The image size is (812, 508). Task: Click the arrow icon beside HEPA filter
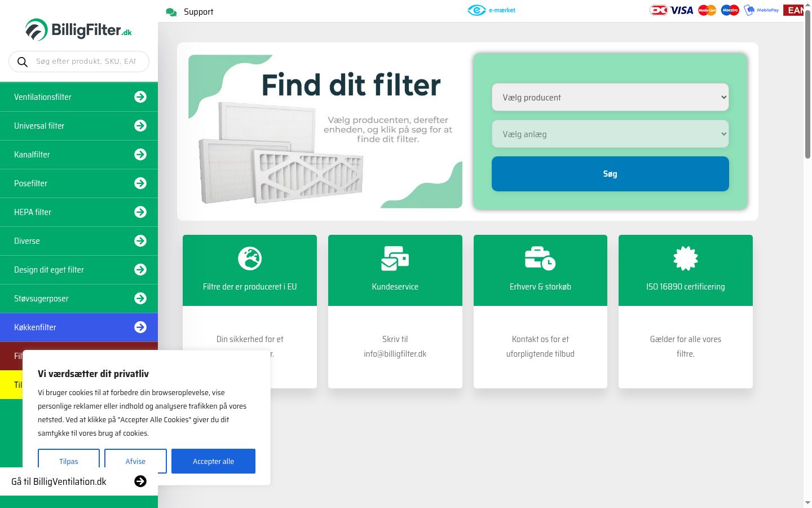(x=140, y=212)
